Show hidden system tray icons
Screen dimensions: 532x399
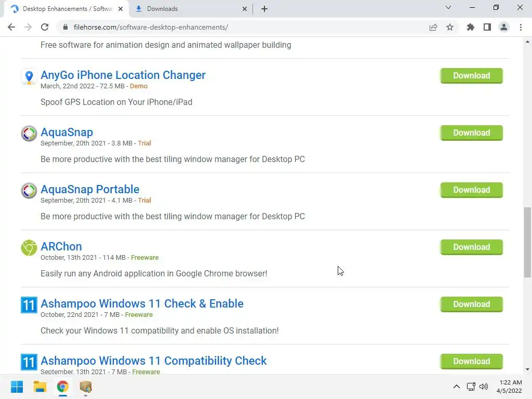(x=457, y=387)
